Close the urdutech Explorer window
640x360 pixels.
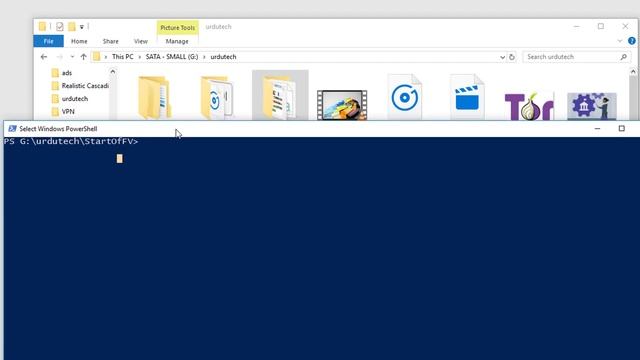[625, 27]
